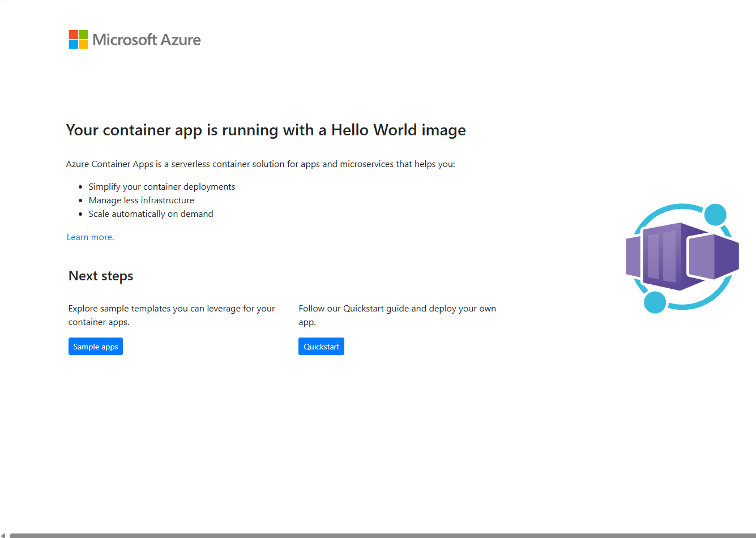Click 'Scale automatically on demand' bullet
The width and height of the screenshot is (756, 538).
[x=151, y=214]
